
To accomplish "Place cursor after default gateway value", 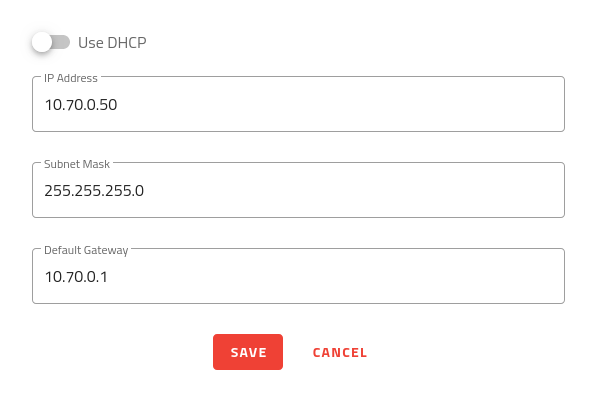I will [109, 277].
